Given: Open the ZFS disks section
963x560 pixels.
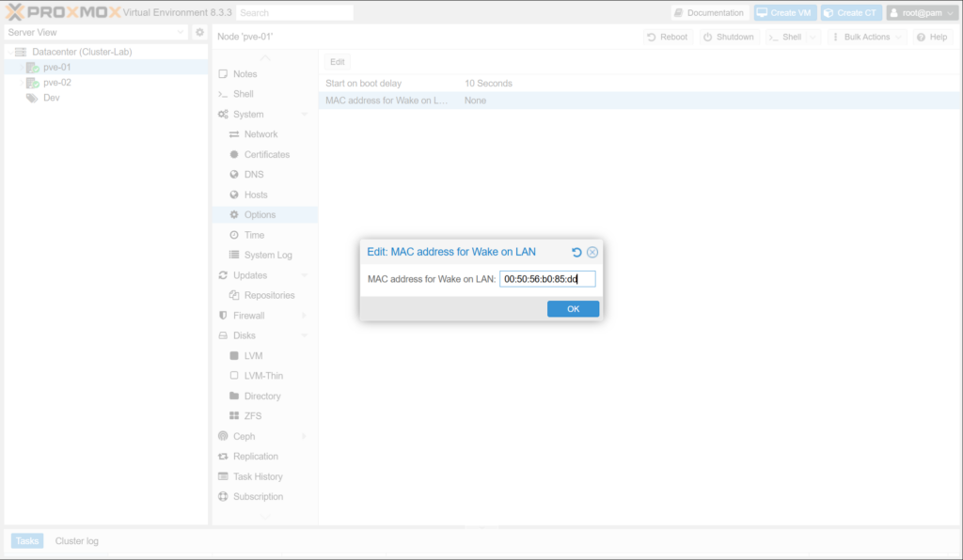Looking at the screenshot, I should coord(255,415).
